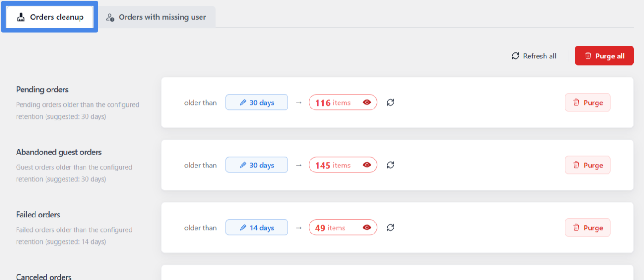Select the Orders cleanup tab
Image resolution: width=644 pixels, height=280 pixels.
tap(50, 17)
